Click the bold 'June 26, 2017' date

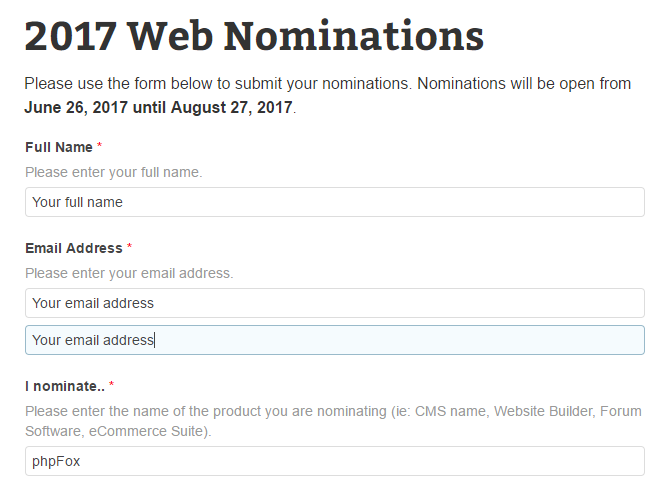74,106
